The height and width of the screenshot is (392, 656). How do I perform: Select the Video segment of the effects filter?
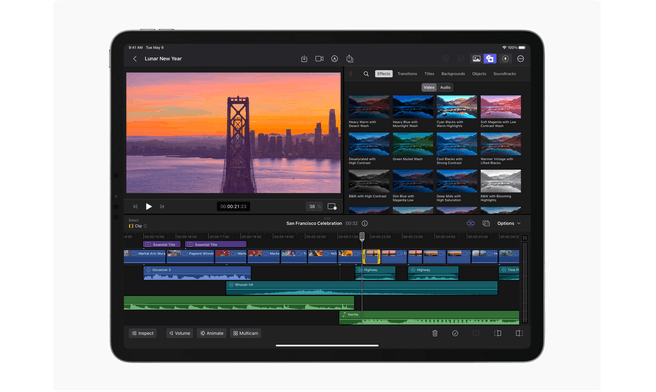tap(429, 87)
